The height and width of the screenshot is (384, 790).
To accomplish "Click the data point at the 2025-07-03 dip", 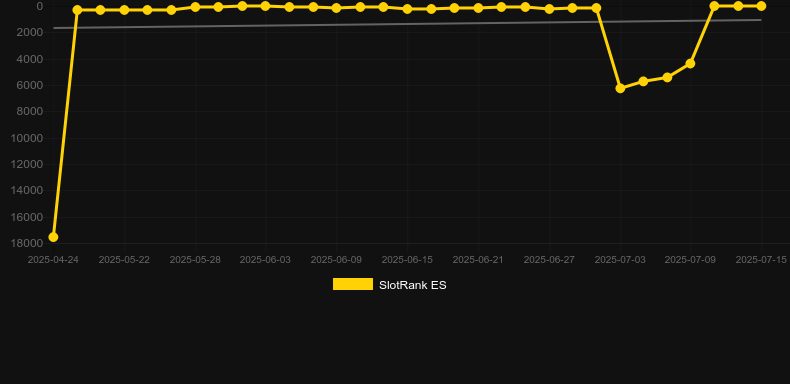I will 620,88.
